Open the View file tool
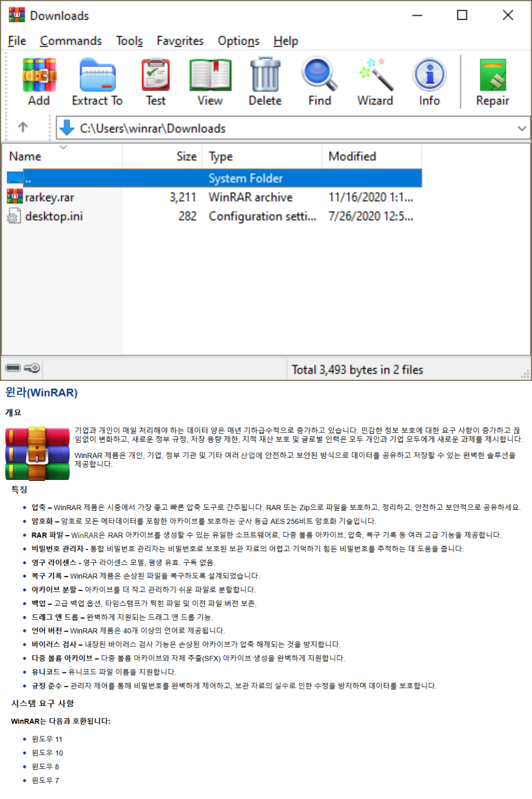 click(210, 82)
